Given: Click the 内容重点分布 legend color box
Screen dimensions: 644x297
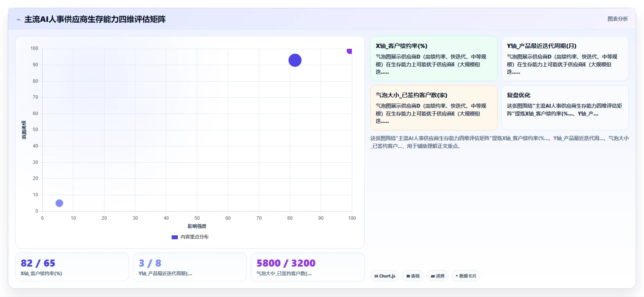Looking at the screenshot, I should [x=175, y=237].
